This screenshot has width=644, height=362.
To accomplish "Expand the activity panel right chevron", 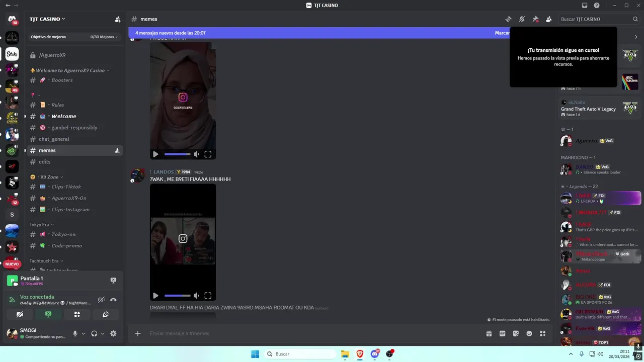I will pyautogui.click(x=636, y=37).
